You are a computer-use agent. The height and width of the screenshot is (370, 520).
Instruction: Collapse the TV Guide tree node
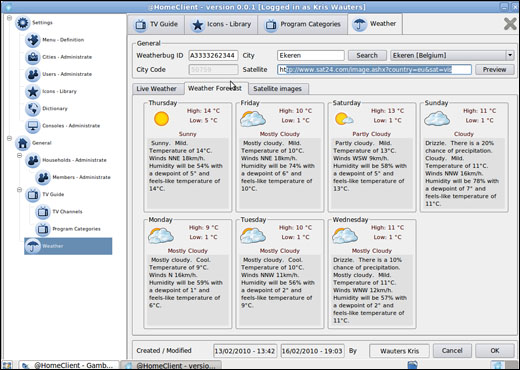pyautogui.click(x=19, y=190)
